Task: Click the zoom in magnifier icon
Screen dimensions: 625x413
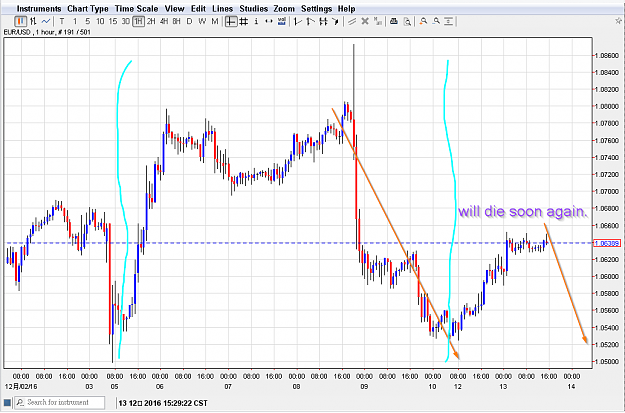Action: 423,21
